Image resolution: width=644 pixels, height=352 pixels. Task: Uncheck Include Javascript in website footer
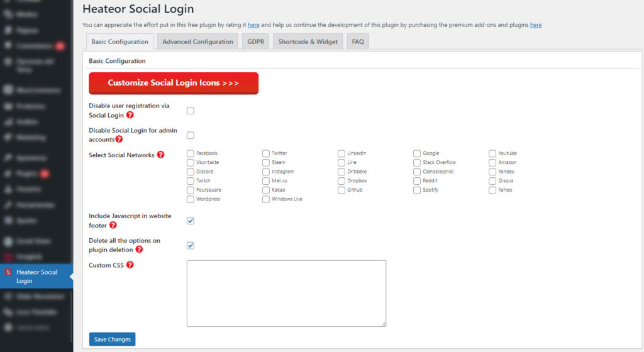point(191,221)
